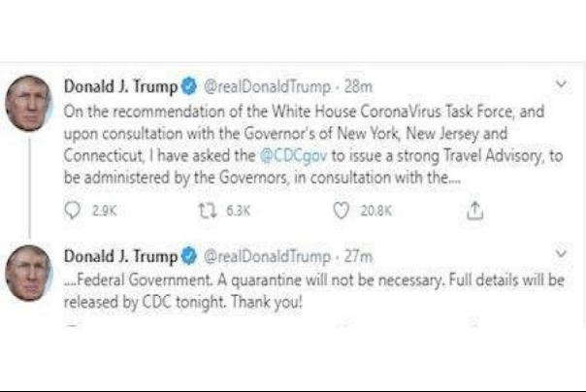Screen dimensions: 586x392
Task: Expand the first tweet's chevron options menu
Action: pos(560,83)
